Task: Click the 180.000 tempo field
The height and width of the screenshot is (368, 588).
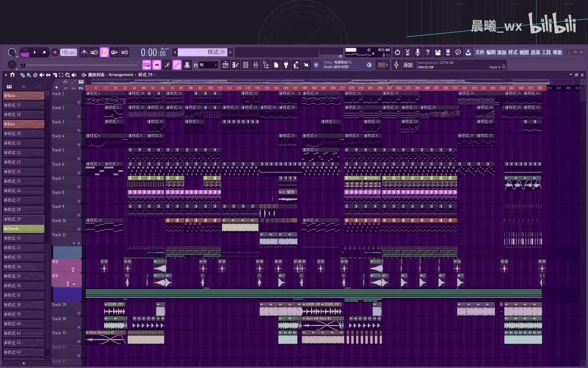Action: point(68,53)
